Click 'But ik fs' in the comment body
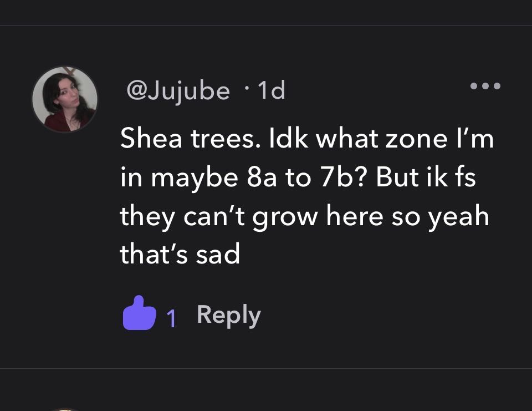Image resolution: width=532 pixels, height=411 pixels. click(x=426, y=177)
